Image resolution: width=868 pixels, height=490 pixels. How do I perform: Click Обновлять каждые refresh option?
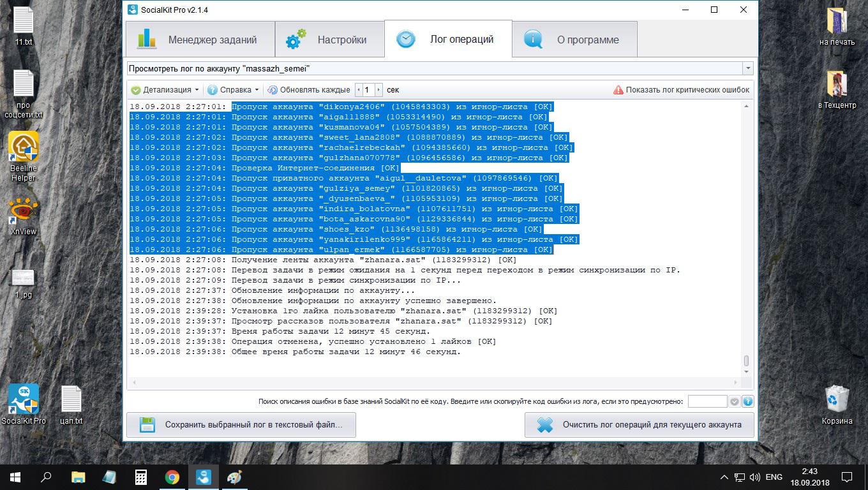click(x=309, y=90)
